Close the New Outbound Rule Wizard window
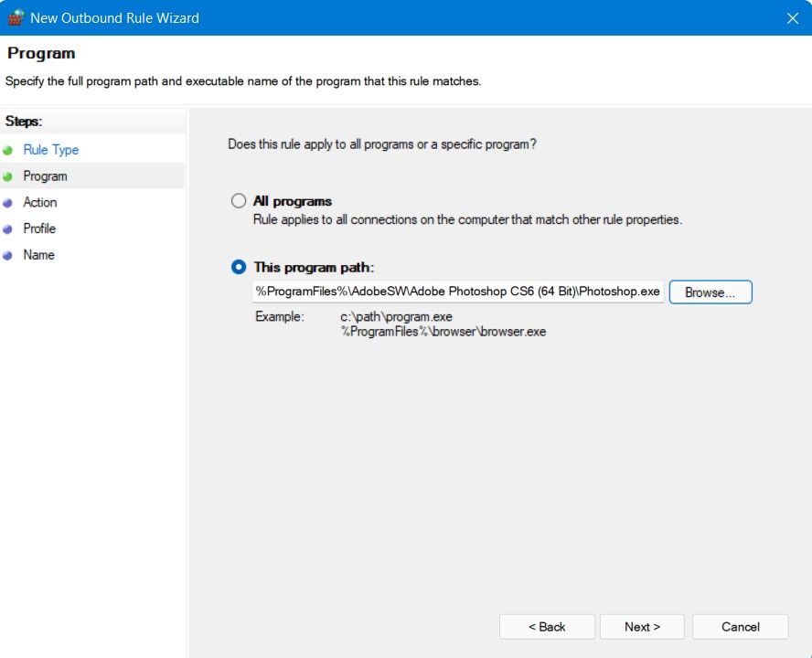812x658 pixels. coord(792,17)
